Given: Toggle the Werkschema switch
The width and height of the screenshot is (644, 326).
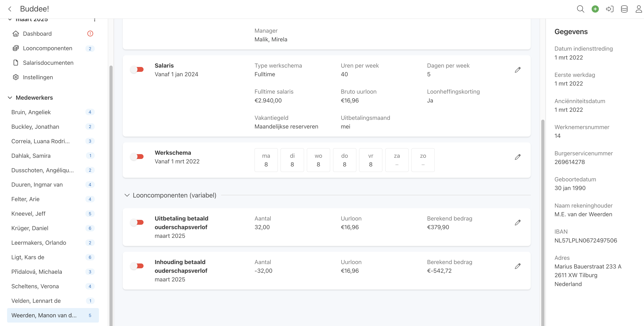Looking at the screenshot, I should point(137,157).
